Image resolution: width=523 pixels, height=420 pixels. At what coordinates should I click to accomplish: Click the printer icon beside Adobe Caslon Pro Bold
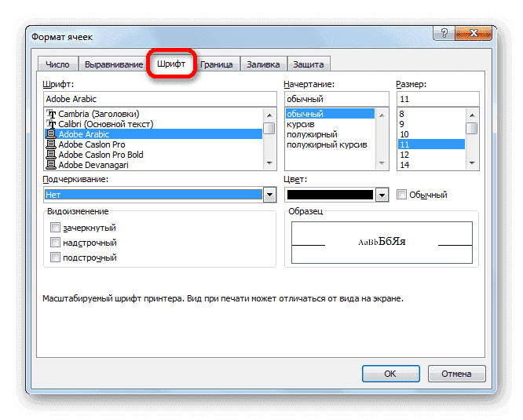(52, 155)
